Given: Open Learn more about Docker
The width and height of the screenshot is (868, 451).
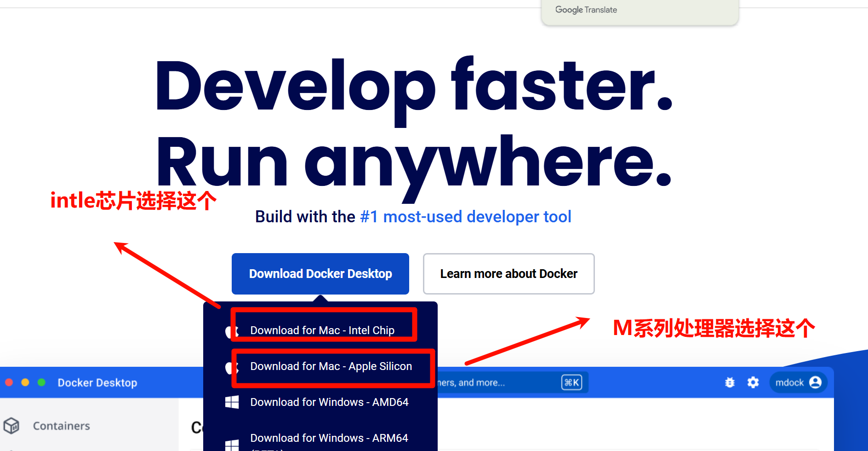Looking at the screenshot, I should 508,274.
